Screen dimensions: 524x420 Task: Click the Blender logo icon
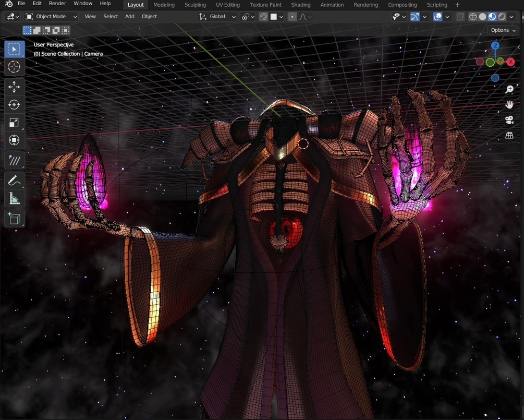[x=9, y=4]
